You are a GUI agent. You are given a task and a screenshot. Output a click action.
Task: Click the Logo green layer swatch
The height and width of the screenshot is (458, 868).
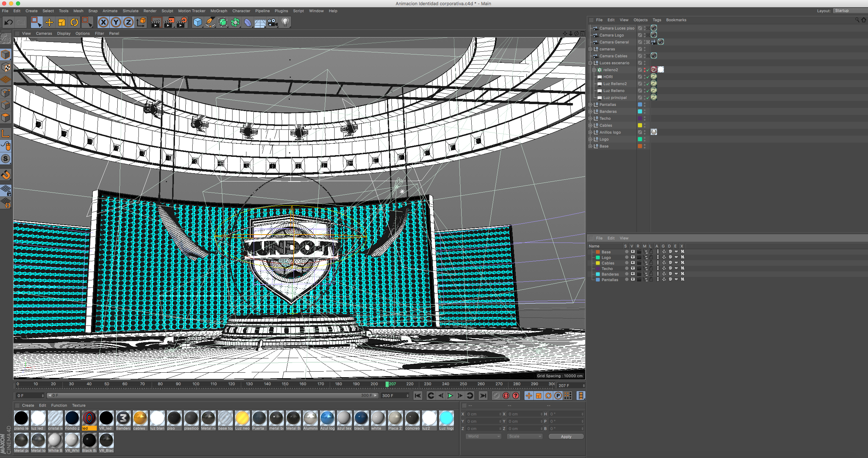[x=640, y=139]
